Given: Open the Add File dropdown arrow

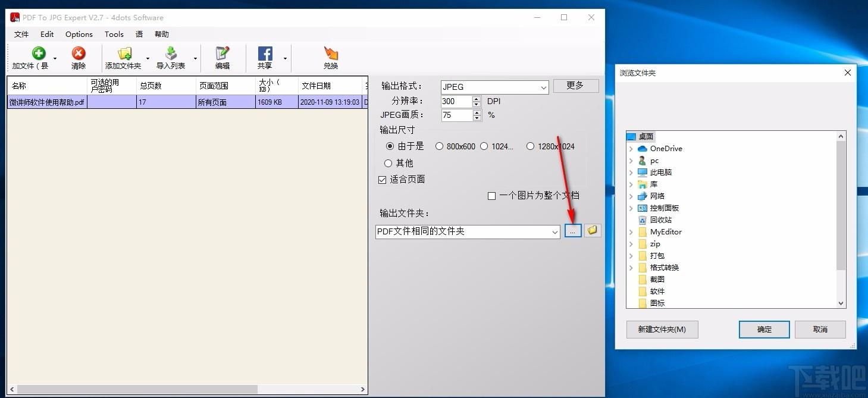Looking at the screenshot, I should click(x=55, y=58).
